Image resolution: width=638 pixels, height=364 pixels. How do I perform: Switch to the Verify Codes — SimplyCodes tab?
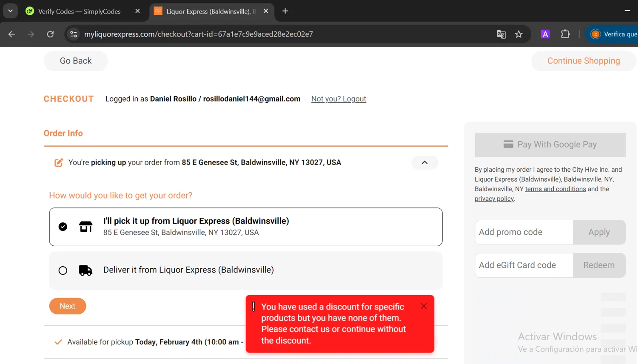(x=79, y=11)
